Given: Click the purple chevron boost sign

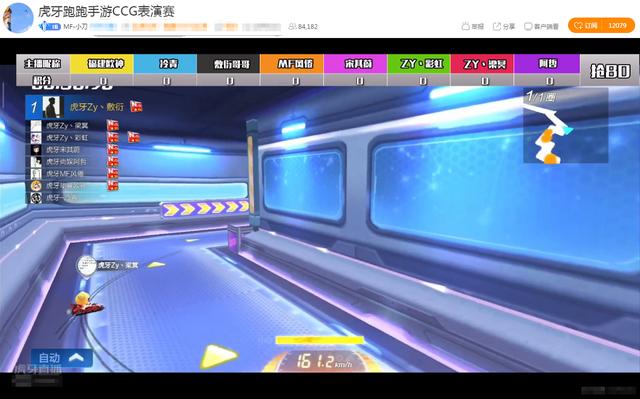Looking at the screenshot, I should tap(205, 209).
